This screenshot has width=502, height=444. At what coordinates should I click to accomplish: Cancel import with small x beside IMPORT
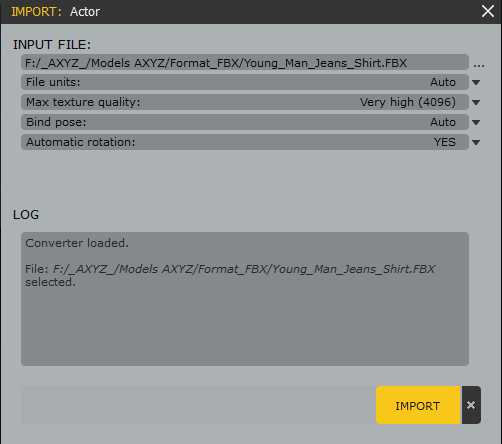(x=471, y=405)
